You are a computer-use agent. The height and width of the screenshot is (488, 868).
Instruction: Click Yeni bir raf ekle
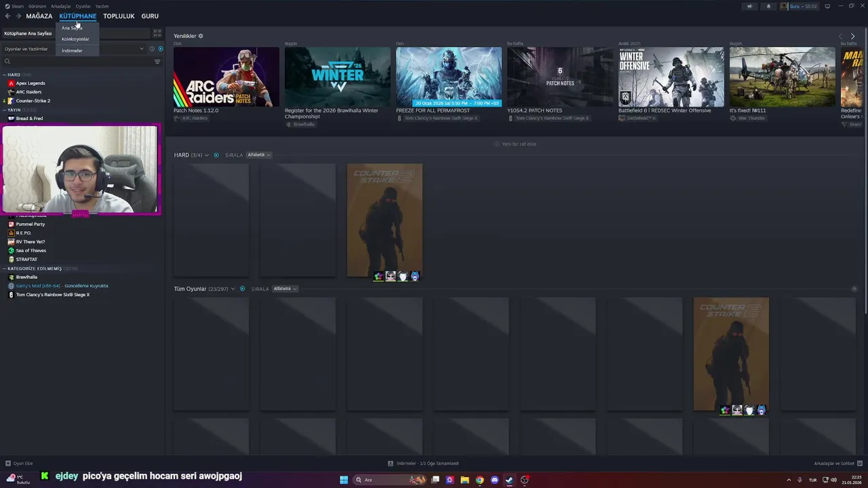(x=515, y=144)
